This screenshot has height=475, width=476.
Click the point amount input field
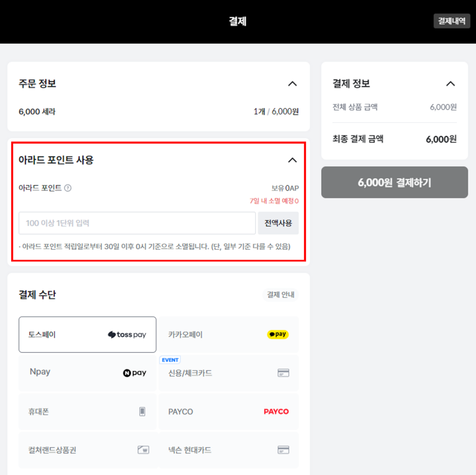(x=137, y=223)
